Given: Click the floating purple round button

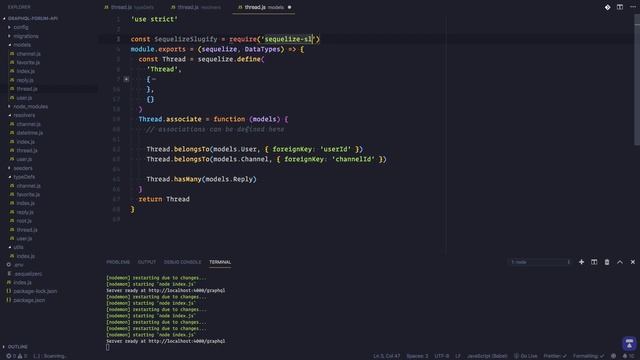Looking at the screenshot, I should [629, 343].
